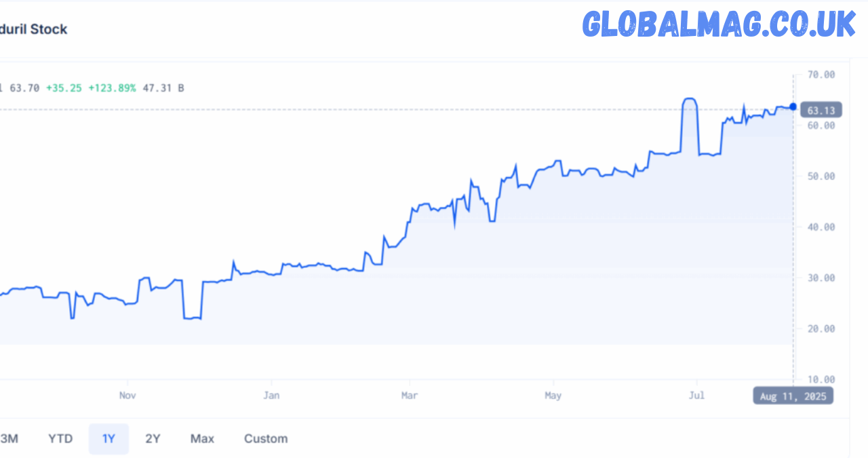The width and height of the screenshot is (868, 458).
Task: Show the Max price history
Action: (201, 438)
